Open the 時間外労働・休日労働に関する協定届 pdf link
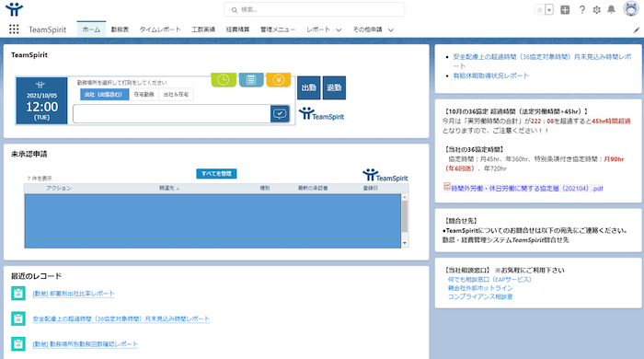 click(x=527, y=189)
